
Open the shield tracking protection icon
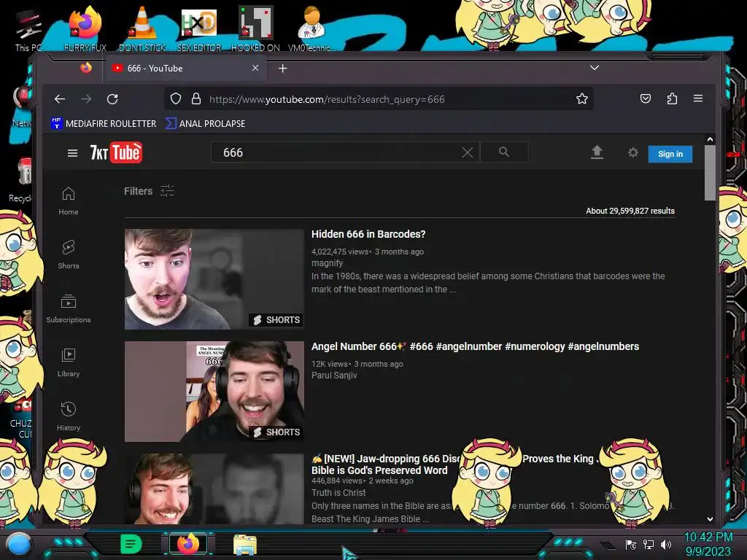click(176, 98)
